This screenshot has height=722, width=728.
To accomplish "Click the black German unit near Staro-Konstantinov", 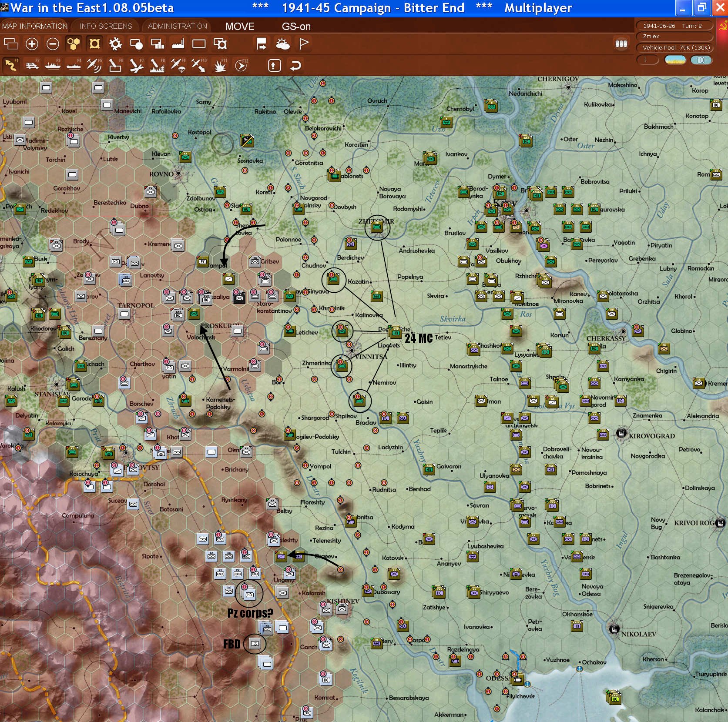I will (239, 298).
